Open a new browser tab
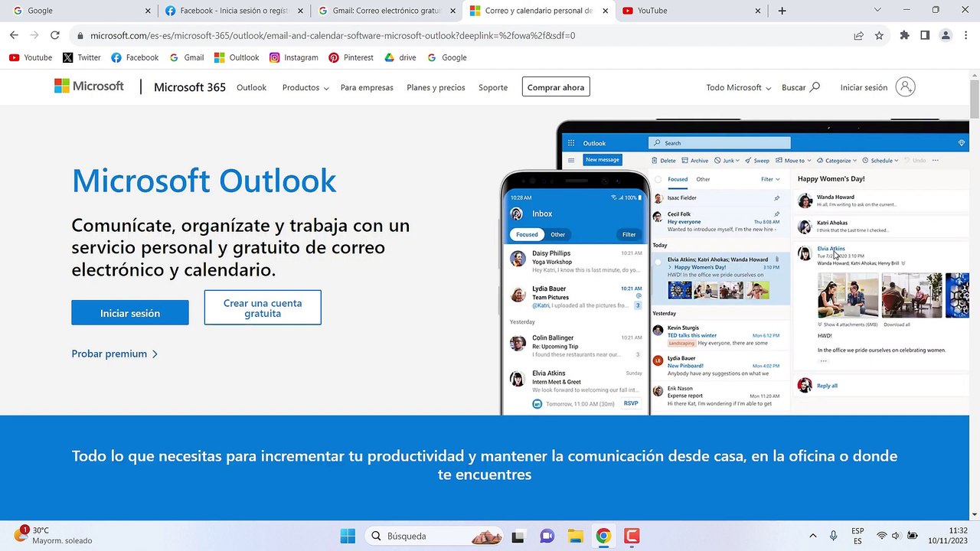Image resolution: width=980 pixels, height=551 pixels. click(782, 11)
